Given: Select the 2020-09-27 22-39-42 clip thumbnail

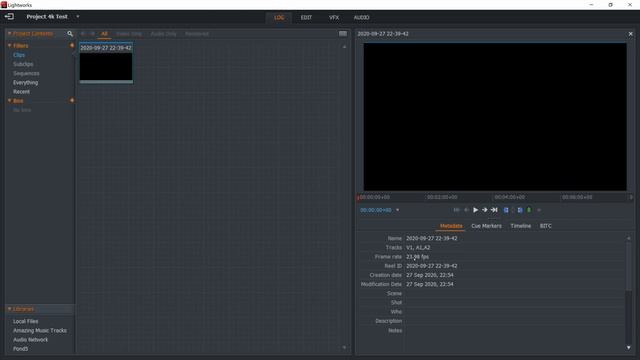Looking at the screenshot, I should click(106, 63).
